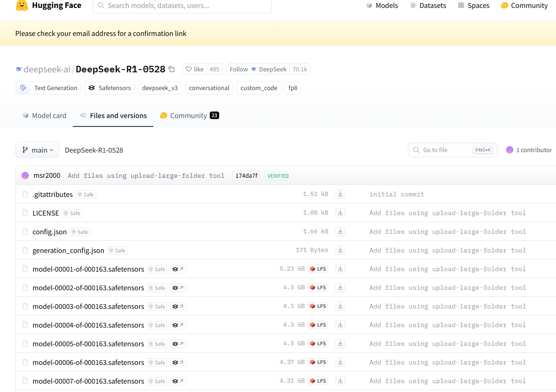The height and width of the screenshot is (392, 556).
Task: Download generation_config.json file
Action: 340,250
